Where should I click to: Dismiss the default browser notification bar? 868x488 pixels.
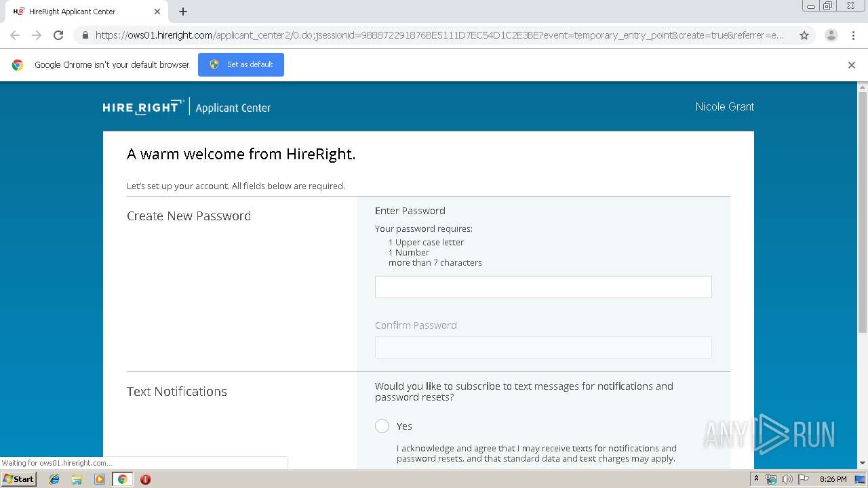tap(852, 65)
